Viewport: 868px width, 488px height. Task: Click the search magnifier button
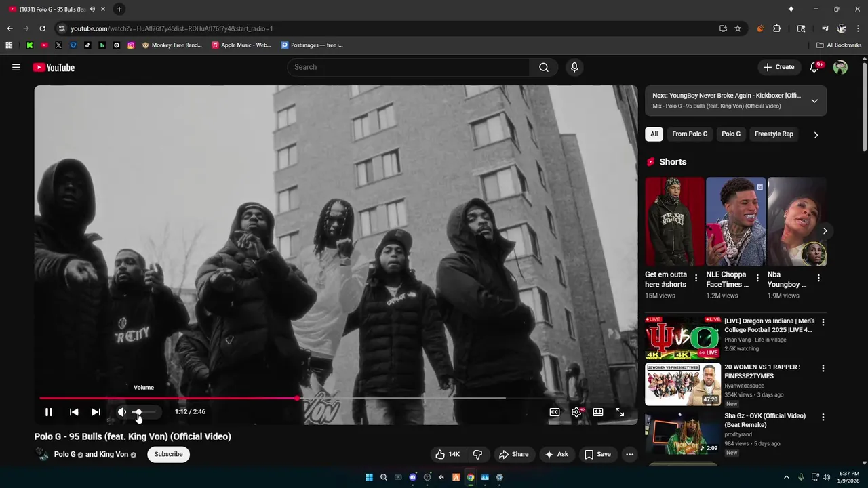tap(544, 67)
